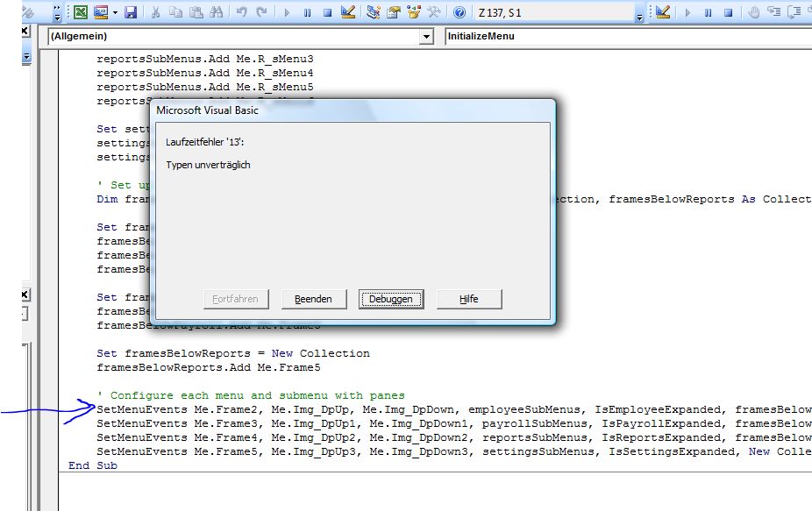The width and height of the screenshot is (812, 511).
Task: Click comment Configure each menu and submenu
Action: coord(251,395)
